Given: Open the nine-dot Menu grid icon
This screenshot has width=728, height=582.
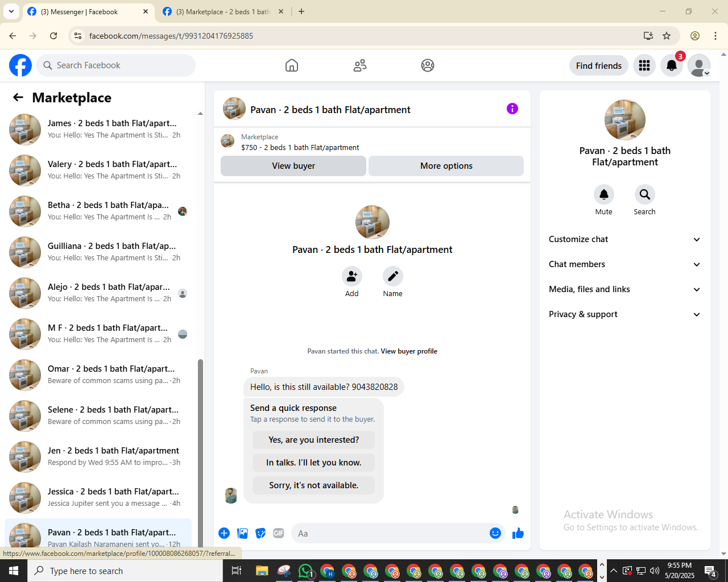Looking at the screenshot, I should tap(644, 65).
